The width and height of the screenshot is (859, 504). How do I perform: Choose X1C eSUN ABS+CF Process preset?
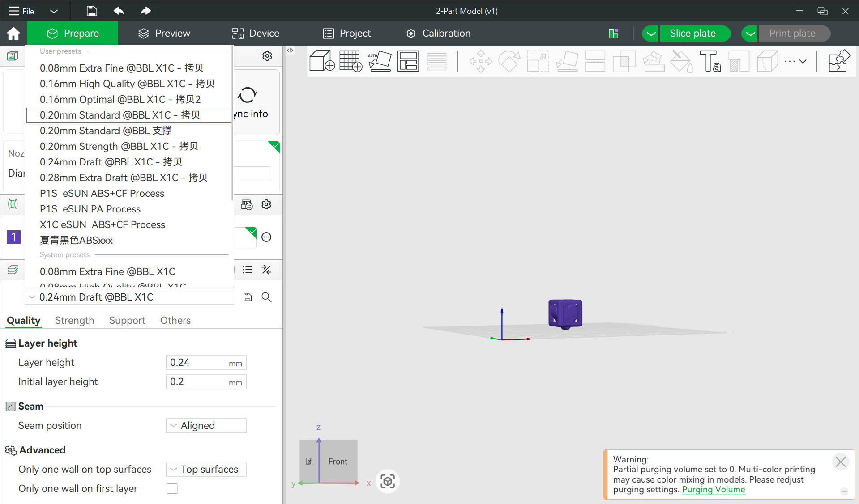click(129, 224)
